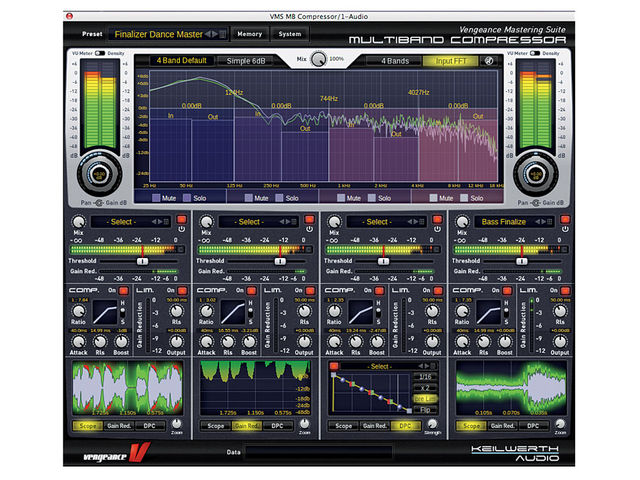
Task: Click the Bass Finalize band Mix knob
Action: (462, 222)
